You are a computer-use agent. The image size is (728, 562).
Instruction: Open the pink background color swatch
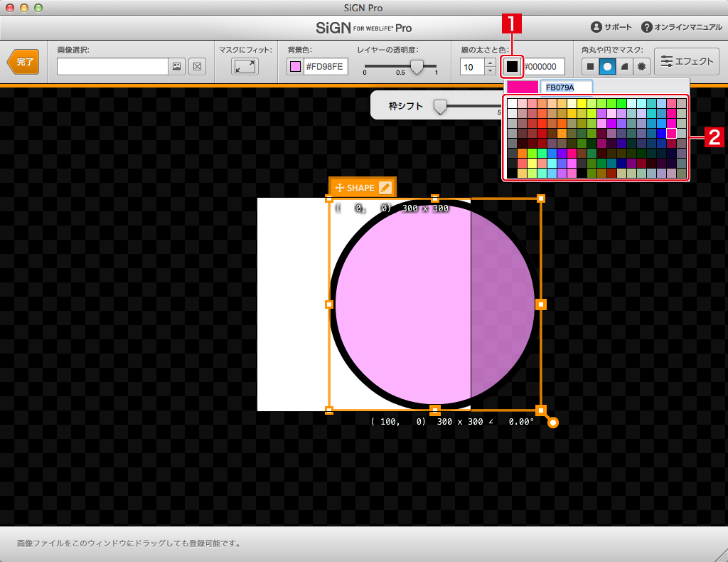(x=295, y=66)
